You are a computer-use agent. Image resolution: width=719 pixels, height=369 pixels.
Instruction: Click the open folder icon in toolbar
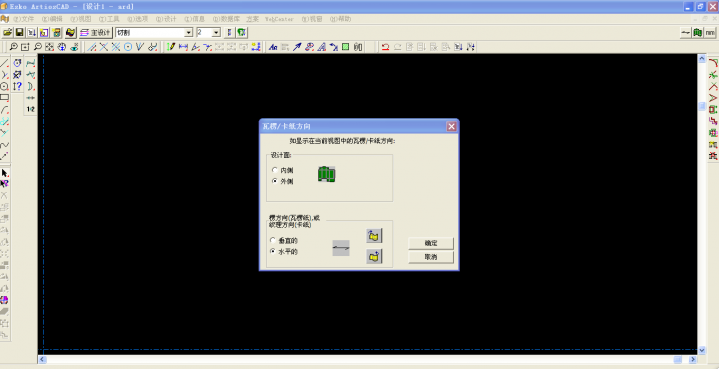tap(7, 33)
